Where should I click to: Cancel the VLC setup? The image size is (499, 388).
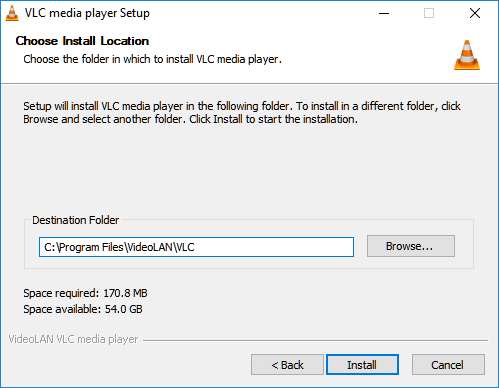tap(448, 365)
